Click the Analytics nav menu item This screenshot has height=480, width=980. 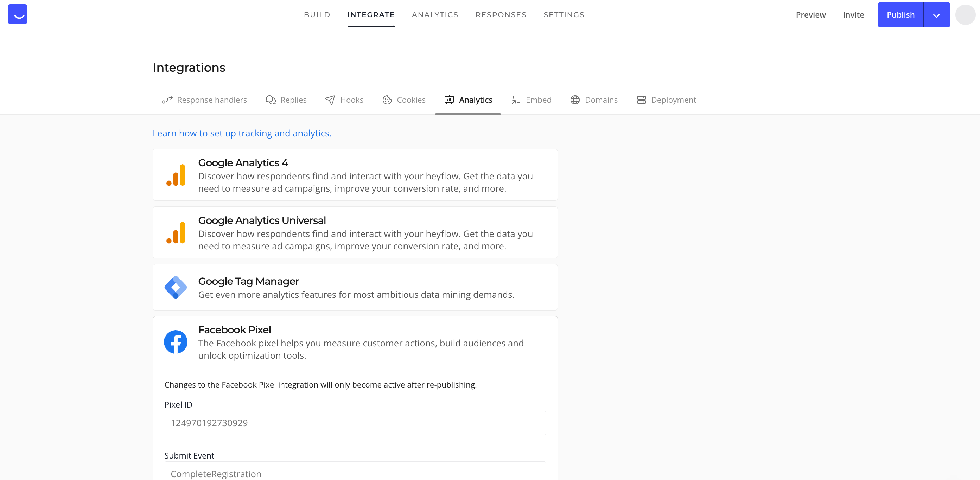coord(435,14)
